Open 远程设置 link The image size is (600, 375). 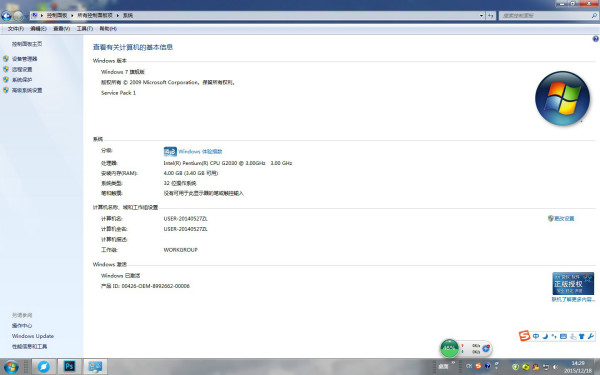click(x=22, y=69)
